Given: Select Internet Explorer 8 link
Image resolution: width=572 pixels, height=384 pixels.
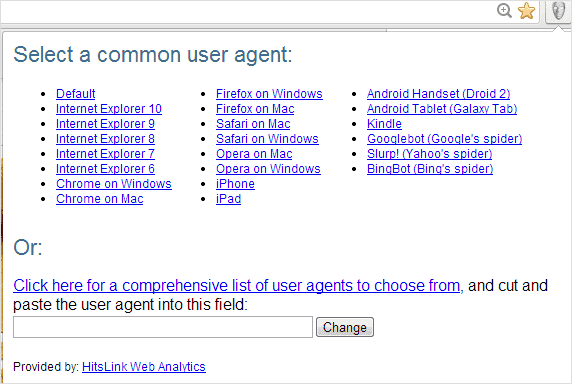Looking at the screenshot, I should pos(105,139).
